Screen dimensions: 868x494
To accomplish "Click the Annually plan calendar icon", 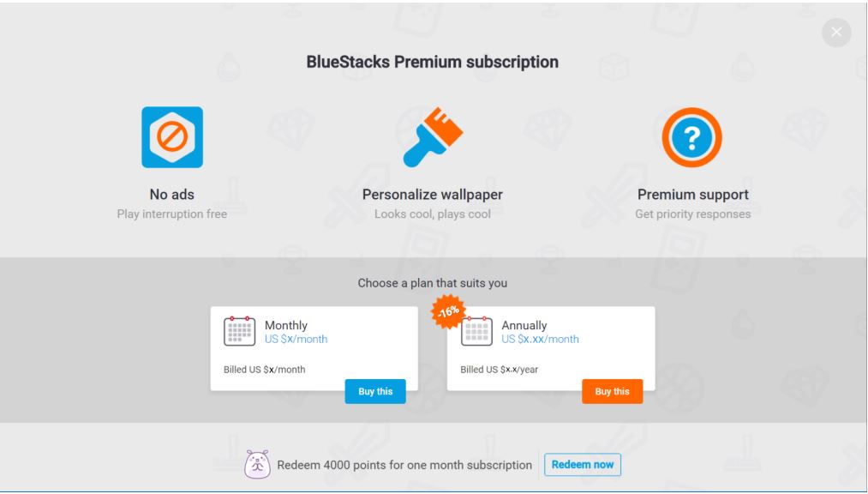I will [476, 332].
